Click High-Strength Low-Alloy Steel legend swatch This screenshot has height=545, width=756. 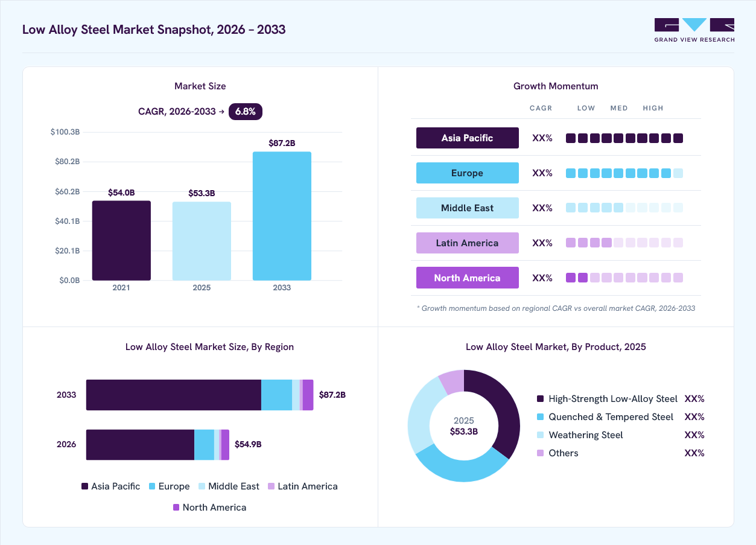(540, 399)
